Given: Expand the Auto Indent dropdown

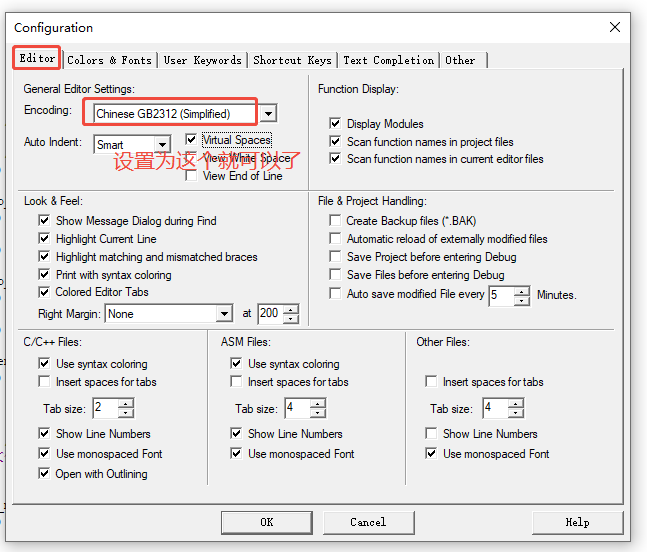Looking at the screenshot, I should [163, 144].
